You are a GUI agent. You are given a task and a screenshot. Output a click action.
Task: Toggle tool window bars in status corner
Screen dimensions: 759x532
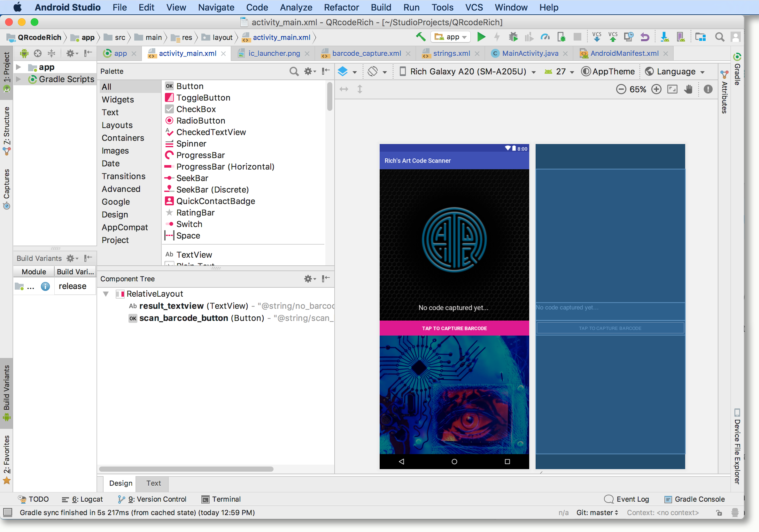click(x=7, y=513)
